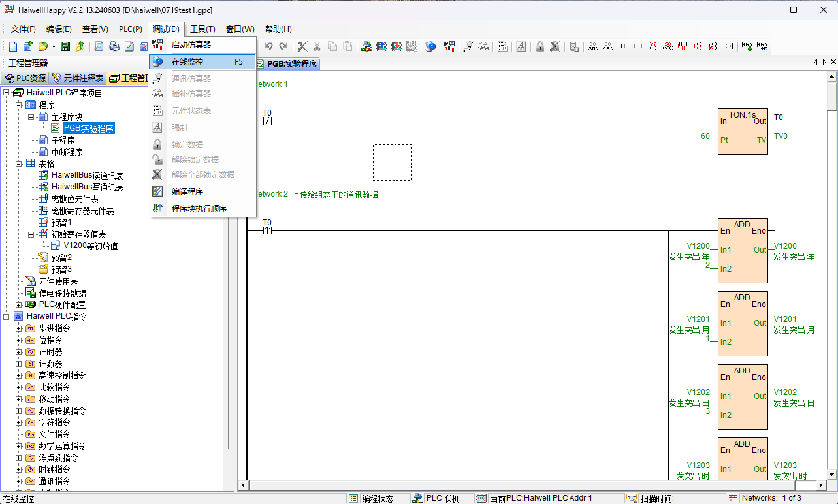Select 编译程序 in the Debug menu
The image size is (838, 504).
coord(202,191)
